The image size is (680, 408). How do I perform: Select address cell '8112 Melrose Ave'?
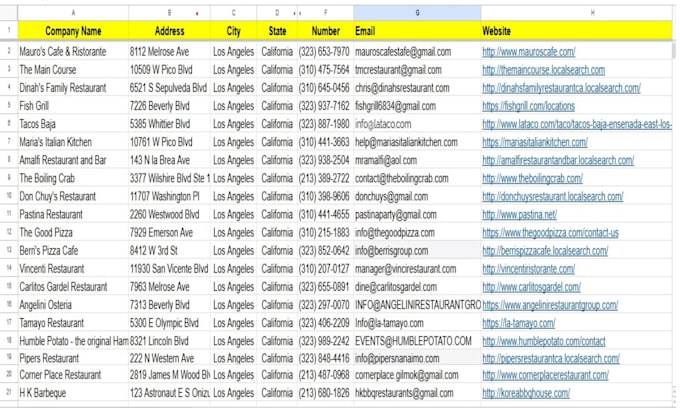[x=169, y=52]
